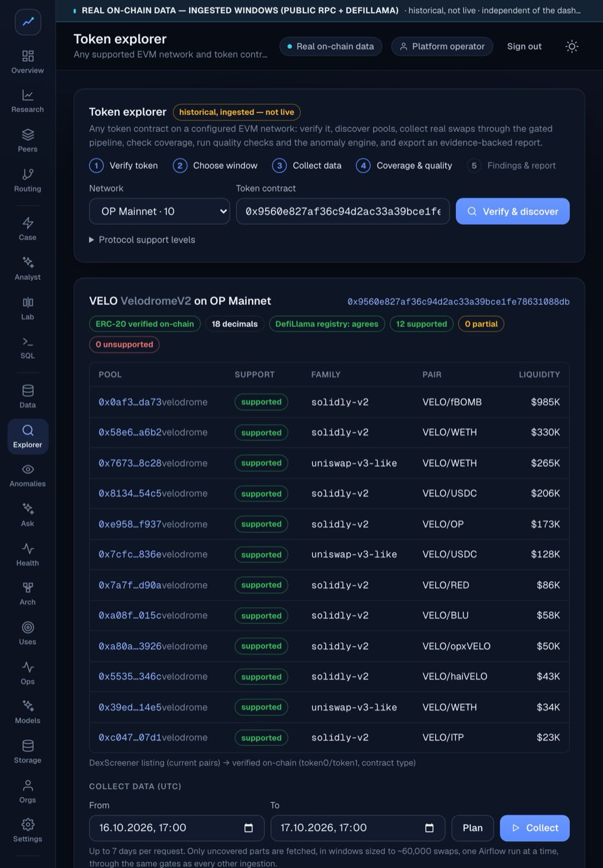Sign out of the platform
This screenshot has height=868, width=603.
click(x=524, y=47)
